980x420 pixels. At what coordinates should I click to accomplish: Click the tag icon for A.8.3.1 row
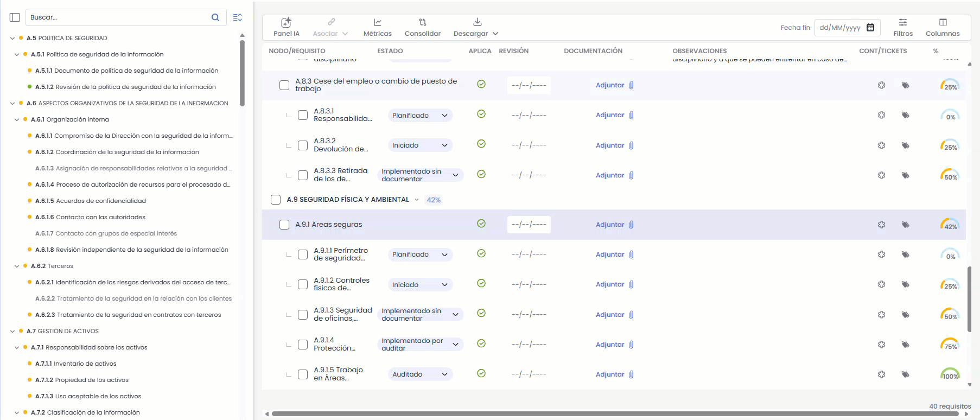(905, 115)
